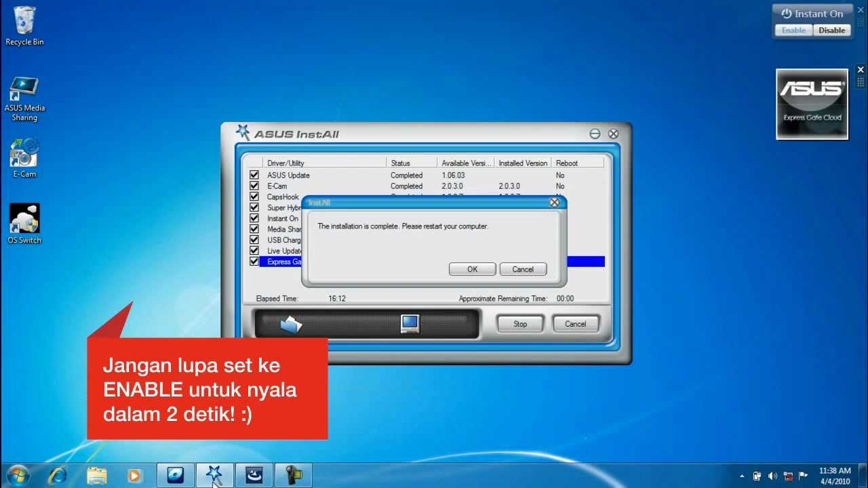Close the ASUS InstAll window
The width and height of the screenshot is (868, 488).
(613, 134)
